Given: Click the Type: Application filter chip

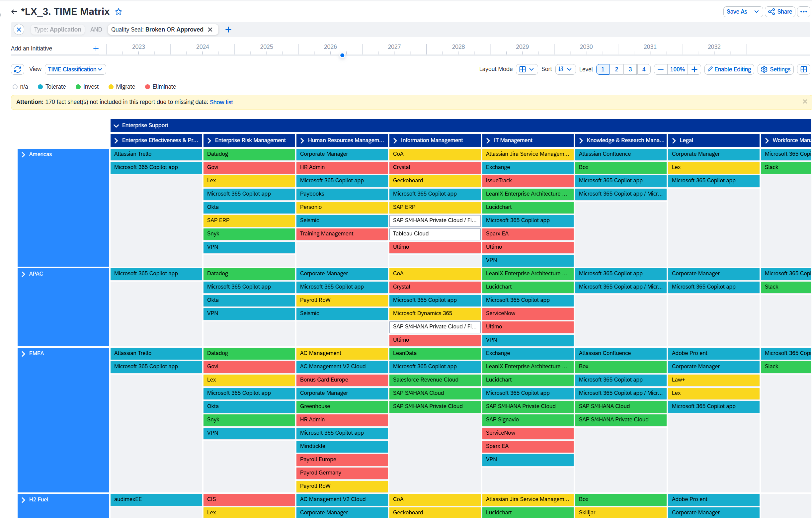Looking at the screenshot, I should coord(58,30).
